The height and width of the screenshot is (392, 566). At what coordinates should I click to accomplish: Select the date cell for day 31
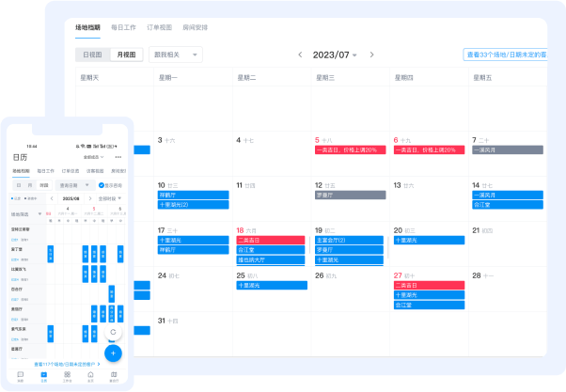(x=192, y=334)
